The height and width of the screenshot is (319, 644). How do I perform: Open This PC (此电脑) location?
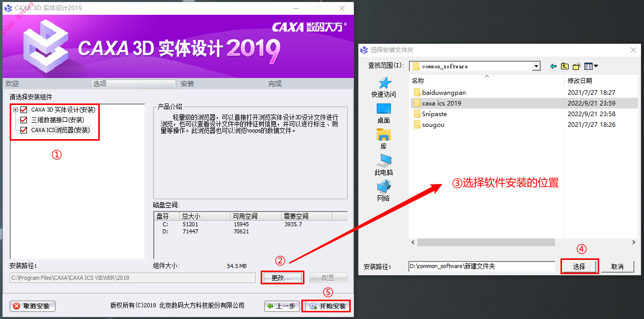click(x=384, y=165)
